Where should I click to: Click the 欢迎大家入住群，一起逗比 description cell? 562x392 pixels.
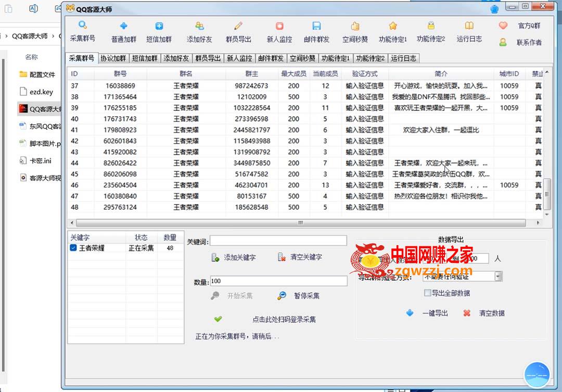441,130
